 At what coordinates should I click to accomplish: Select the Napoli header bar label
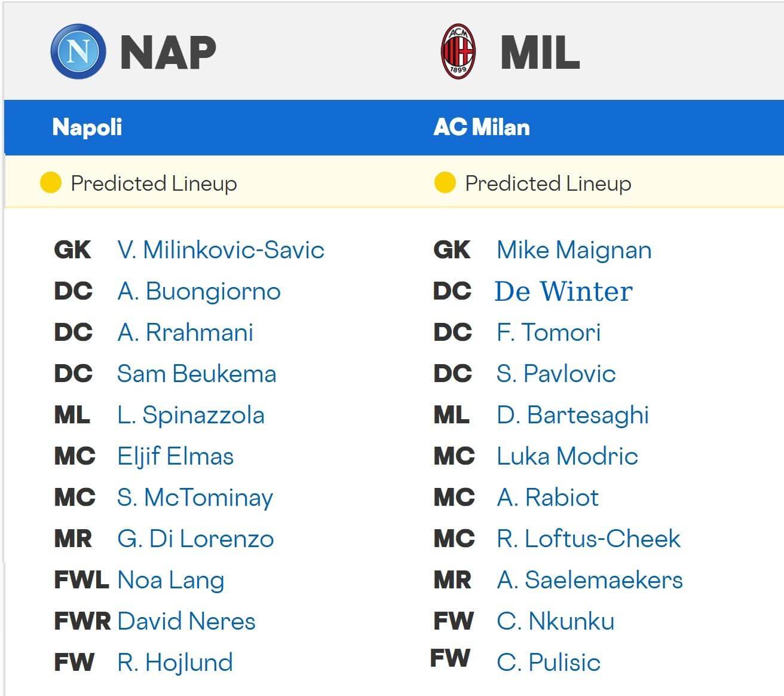point(85,127)
